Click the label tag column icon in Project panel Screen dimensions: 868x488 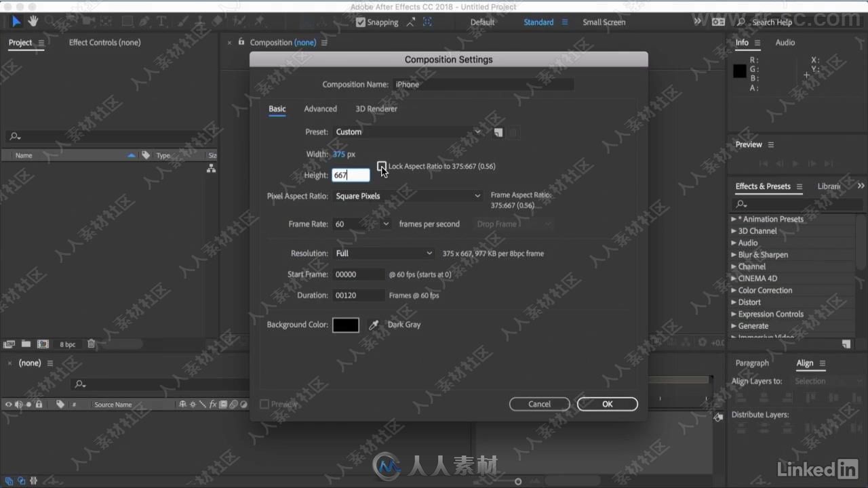pyautogui.click(x=146, y=155)
